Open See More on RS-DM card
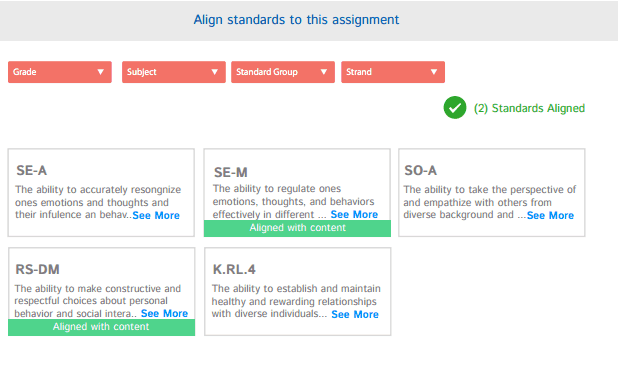Viewport: 618px width, 375px height. [x=164, y=313]
